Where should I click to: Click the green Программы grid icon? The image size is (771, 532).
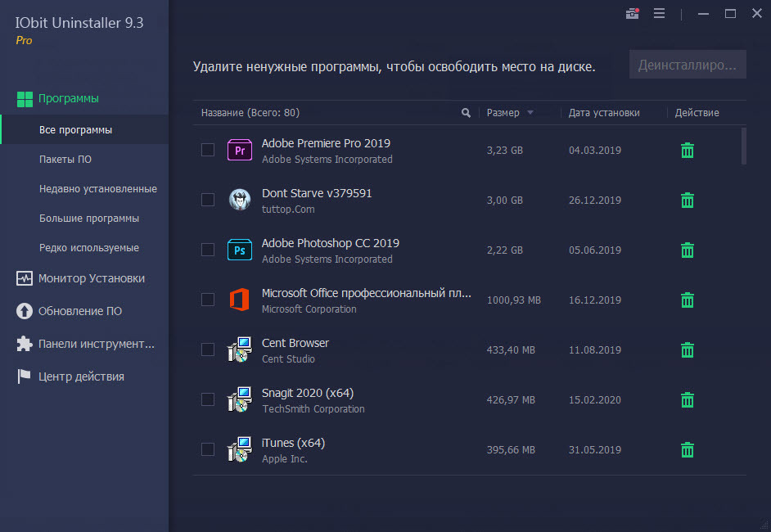[x=25, y=99]
